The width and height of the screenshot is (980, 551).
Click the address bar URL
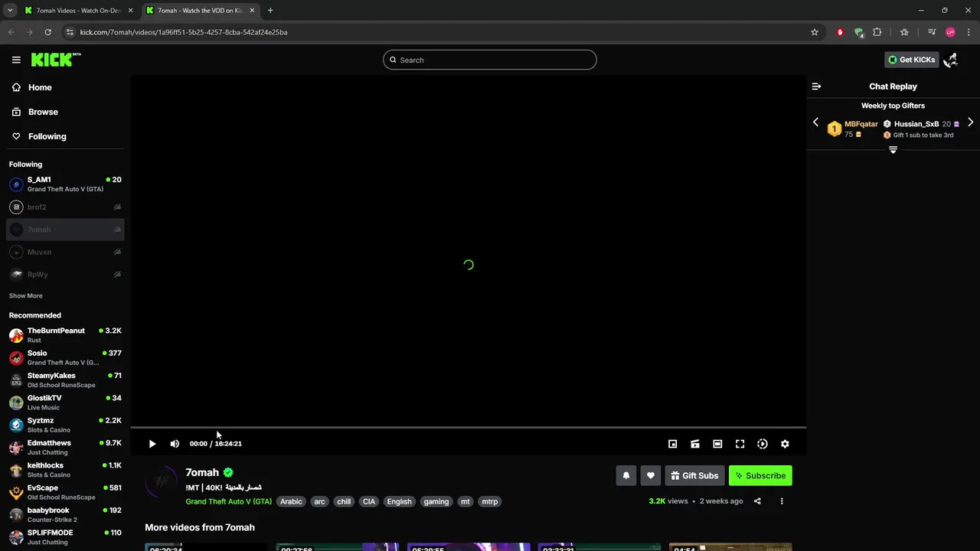[x=184, y=32]
